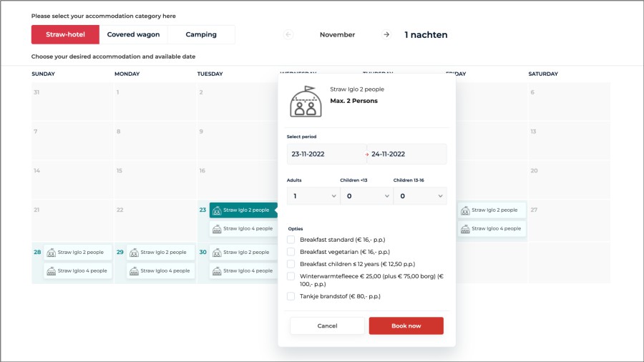Click igloo icon on Tuesday 23 Iglo 2 people
Screen dimensions: 644x362
217,210
